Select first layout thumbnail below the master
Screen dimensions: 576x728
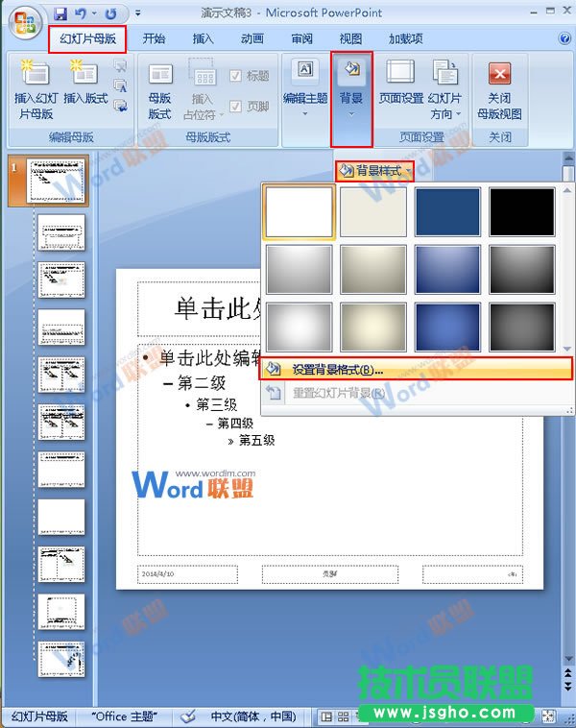[61, 232]
